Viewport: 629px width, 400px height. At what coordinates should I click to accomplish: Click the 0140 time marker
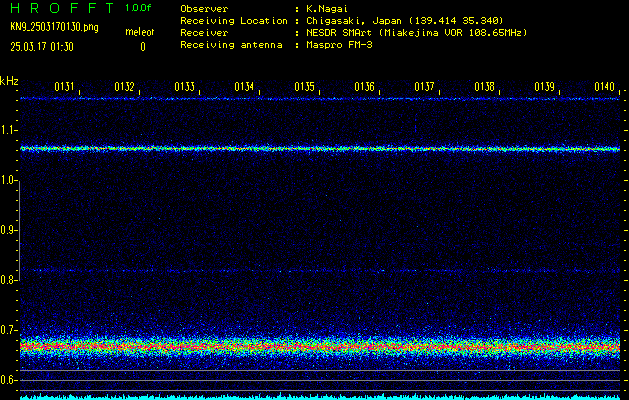pyautogui.click(x=604, y=87)
